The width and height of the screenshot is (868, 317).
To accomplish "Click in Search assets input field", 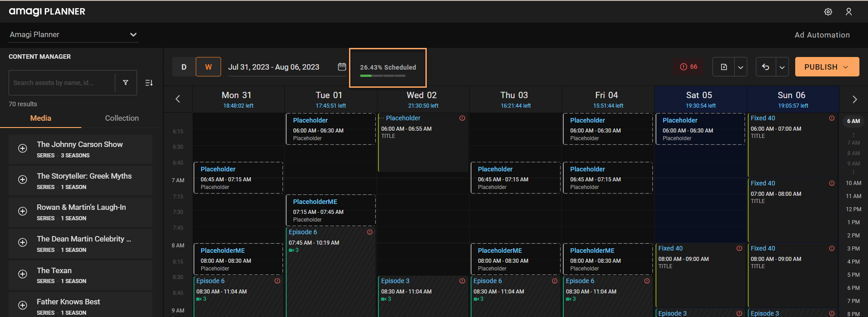I will tap(62, 83).
